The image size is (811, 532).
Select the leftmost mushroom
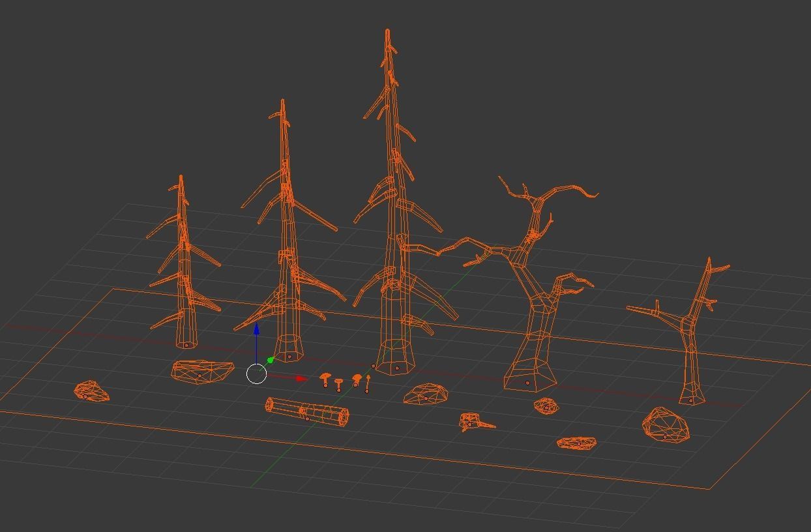tap(326, 379)
